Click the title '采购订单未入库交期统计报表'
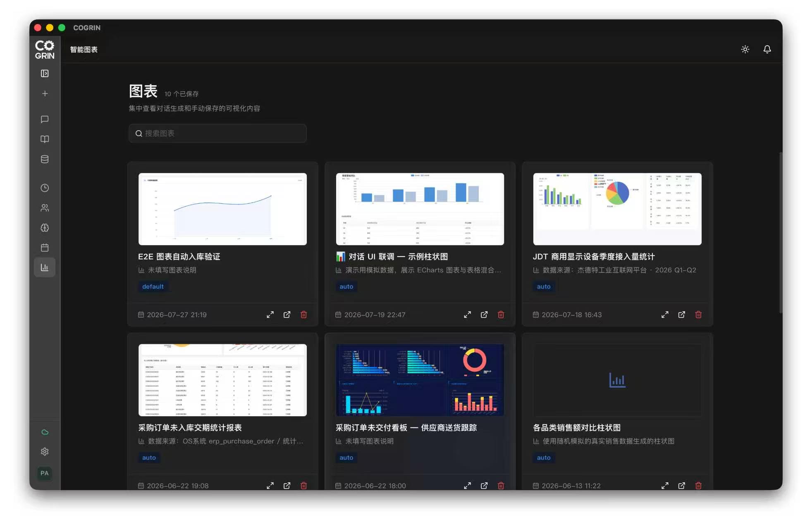 (x=190, y=428)
